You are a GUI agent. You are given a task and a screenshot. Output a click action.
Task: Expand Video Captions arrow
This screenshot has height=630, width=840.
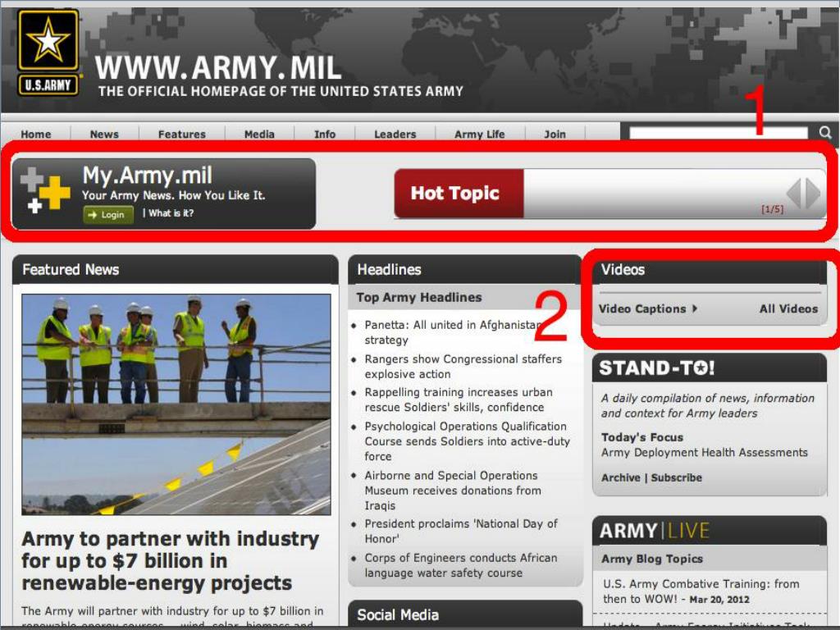click(695, 308)
